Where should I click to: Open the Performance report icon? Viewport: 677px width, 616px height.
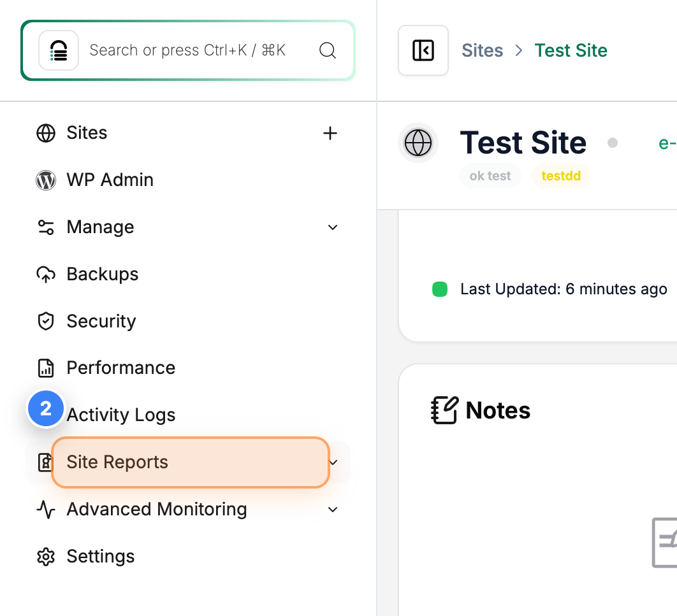46,368
